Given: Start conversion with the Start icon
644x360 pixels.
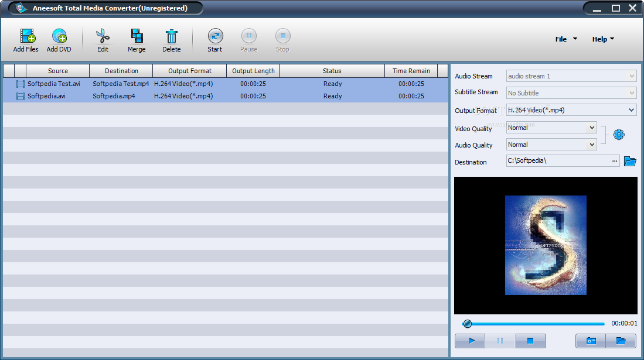Looking at the screenshot, I should 215,36.
